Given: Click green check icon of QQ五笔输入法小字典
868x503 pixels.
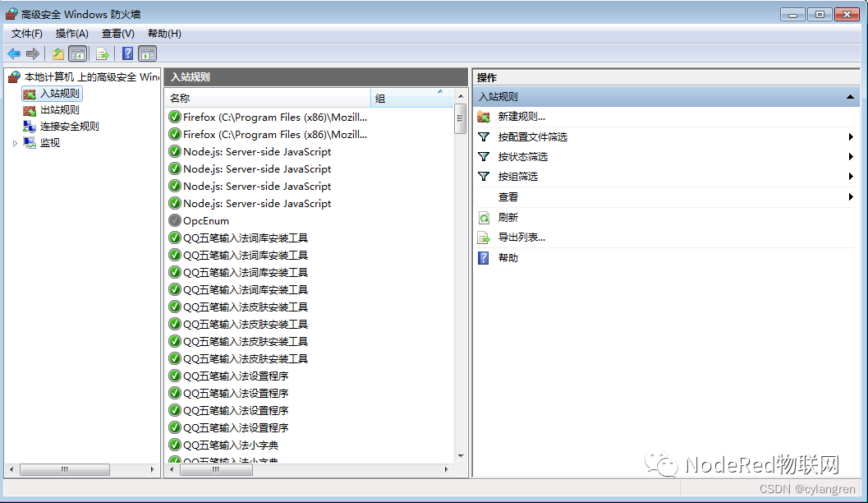Looking at the screenshot, I should [175, 445].
